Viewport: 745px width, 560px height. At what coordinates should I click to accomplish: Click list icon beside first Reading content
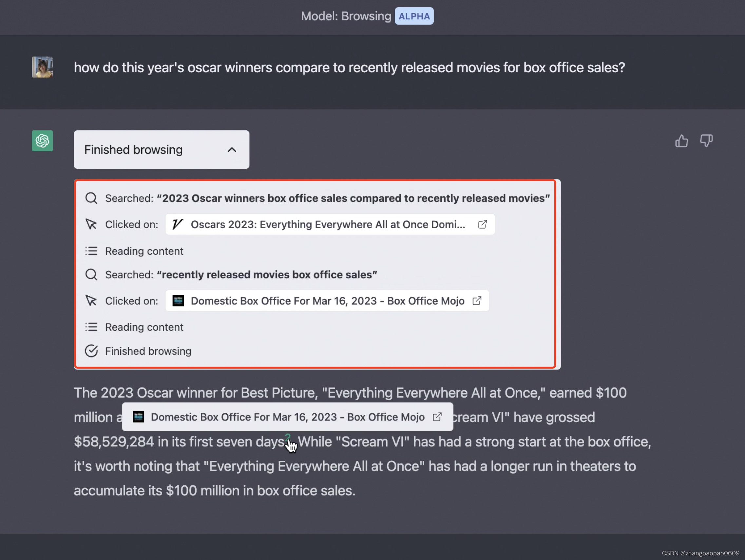(x=91, y=251)
